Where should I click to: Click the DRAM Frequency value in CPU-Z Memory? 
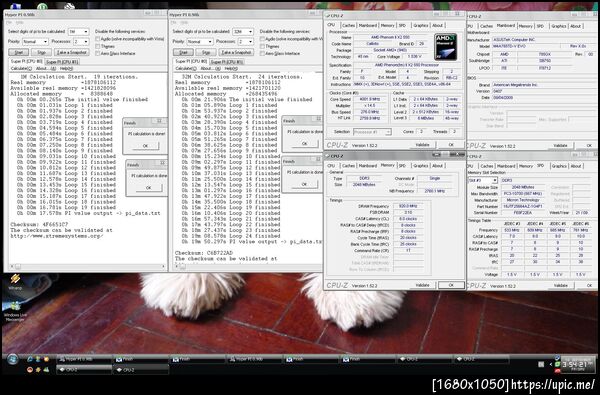pos(408,206)
